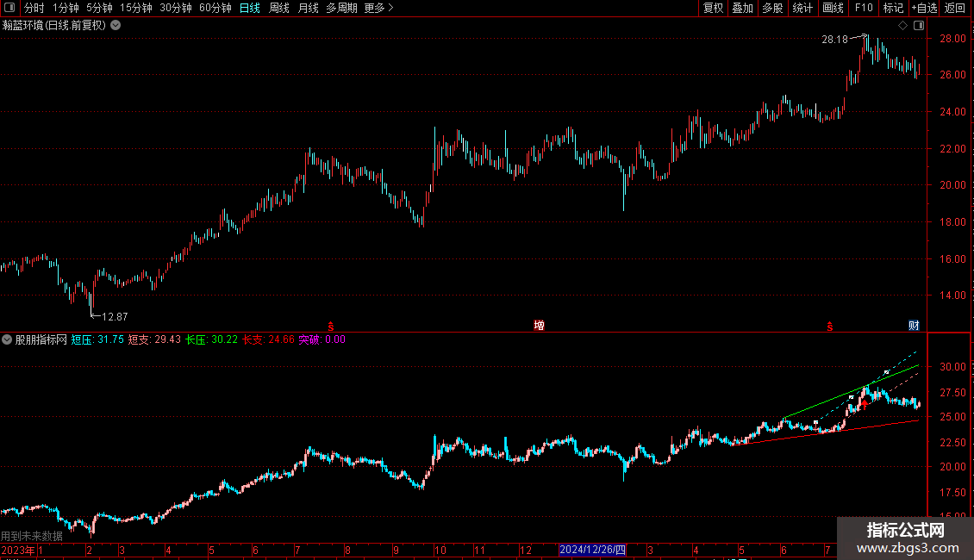The width and height of the screenshot is (974, 560).
Task: Click the 股朋指标网 indicator name
Action: (x=41, y=339)
